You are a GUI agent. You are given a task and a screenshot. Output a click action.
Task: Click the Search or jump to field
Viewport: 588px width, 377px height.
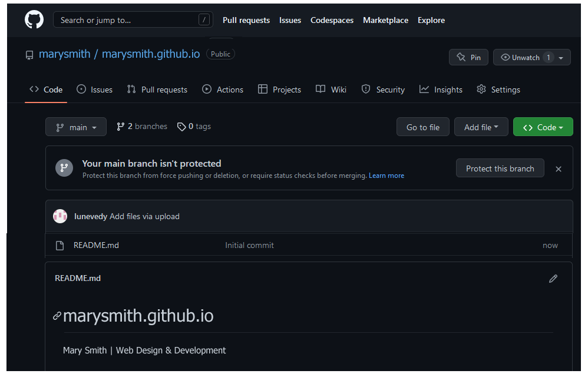[133, 20]
